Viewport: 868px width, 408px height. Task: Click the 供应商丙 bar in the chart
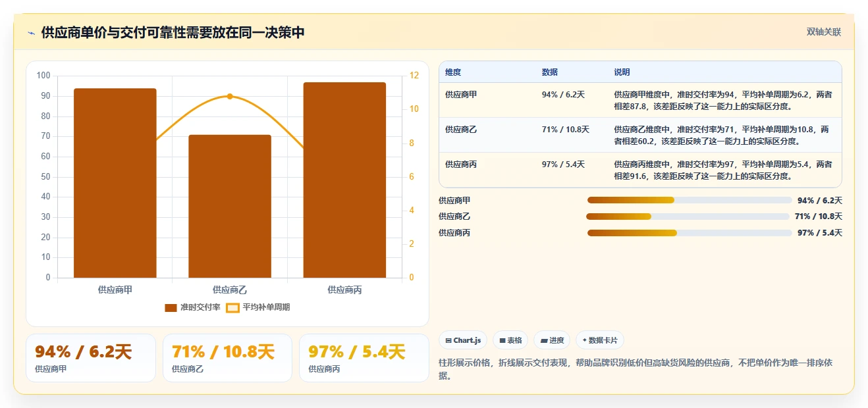(344, 180)
